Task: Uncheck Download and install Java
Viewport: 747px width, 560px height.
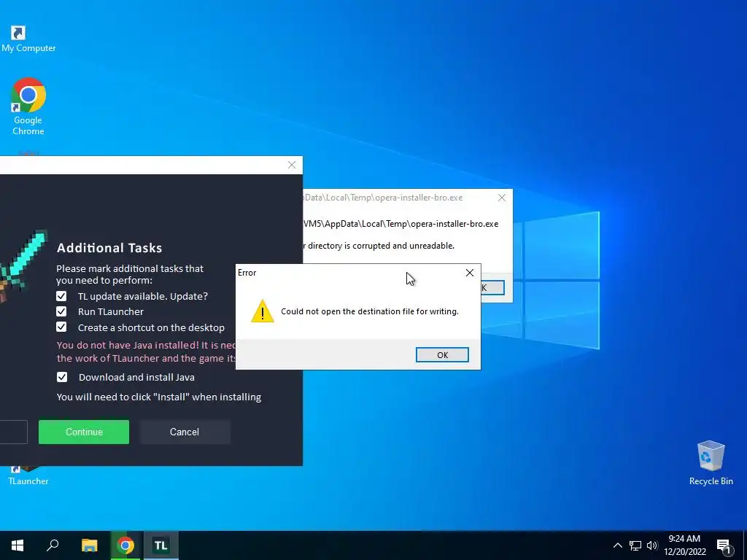Action: pyautogui.click(x=62, y=377)
